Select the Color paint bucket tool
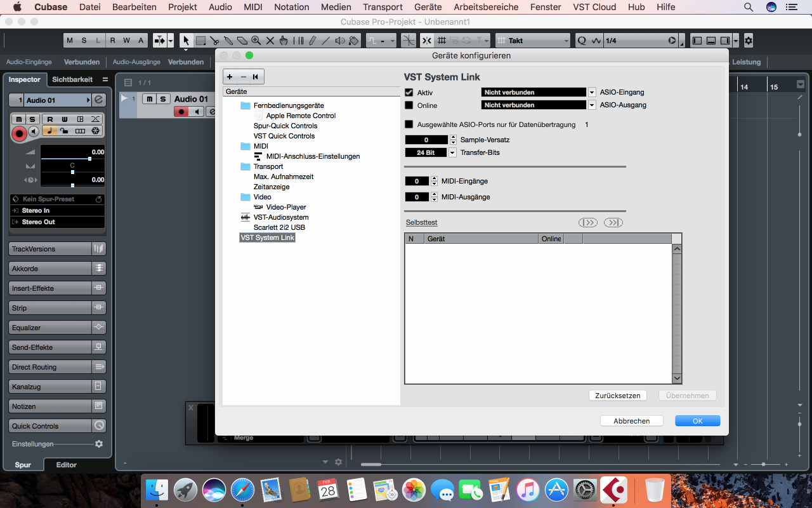Viewport: 812px width, 508px height. (354, 41)
